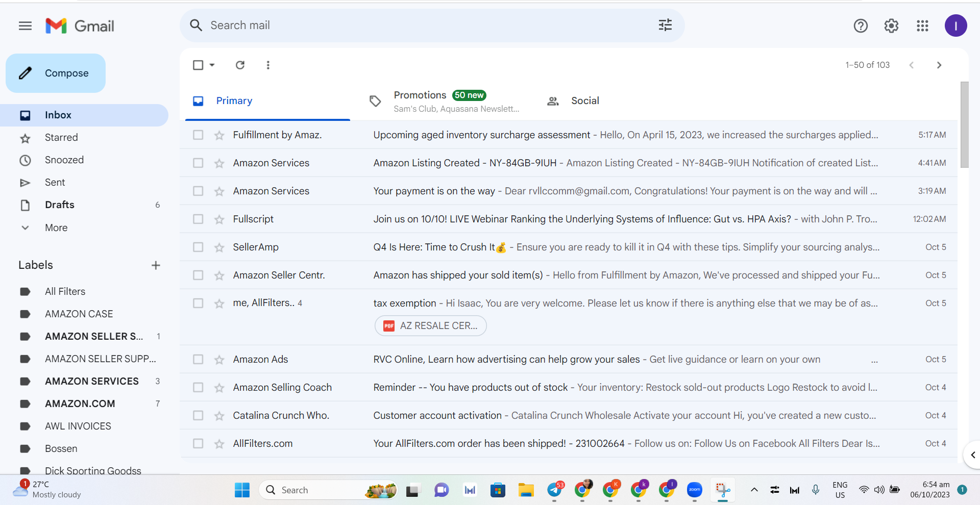The image size is (980, 505).
Task: Open the Inbox folder
Action: (84, 115)
